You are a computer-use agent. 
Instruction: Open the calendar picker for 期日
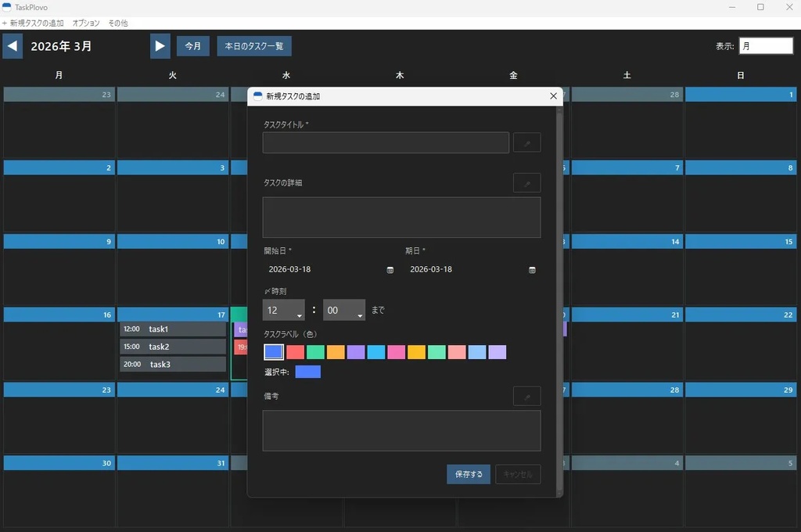tap(532, 270)
